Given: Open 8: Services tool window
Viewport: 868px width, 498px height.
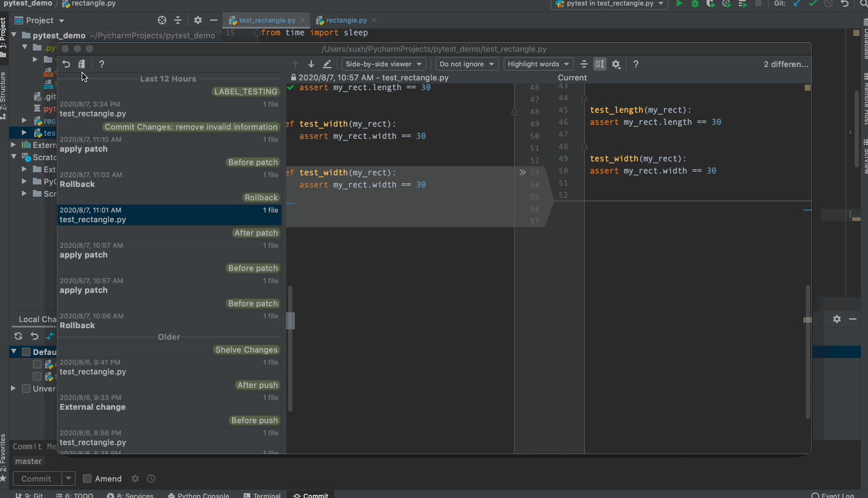Looking at the screenshot, I should click(131, 495).
